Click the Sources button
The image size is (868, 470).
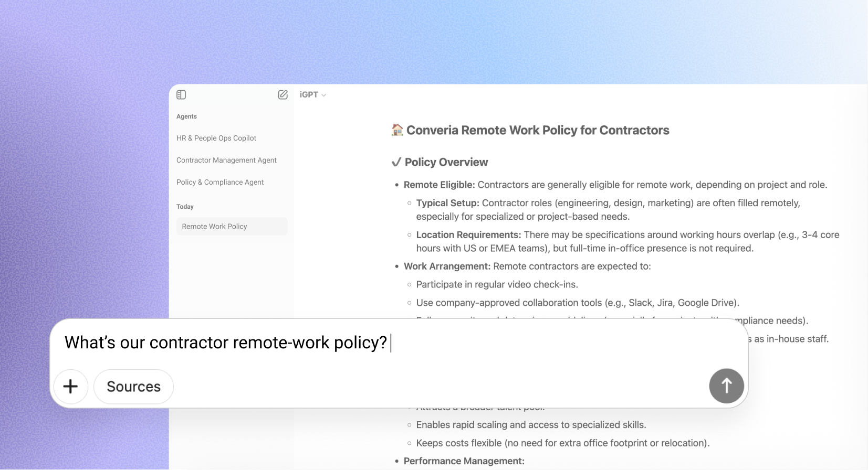pos(133,387)
